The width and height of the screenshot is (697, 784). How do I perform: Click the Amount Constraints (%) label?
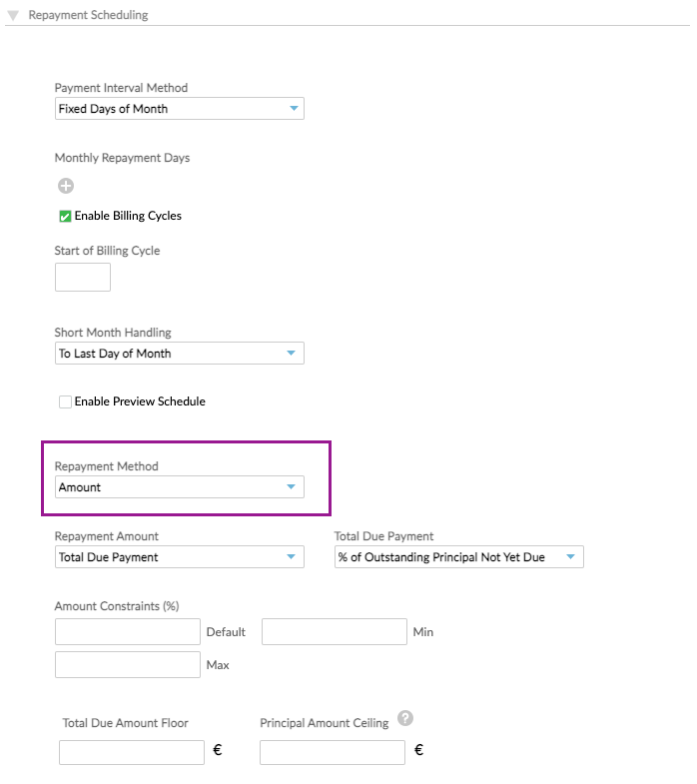117,606
